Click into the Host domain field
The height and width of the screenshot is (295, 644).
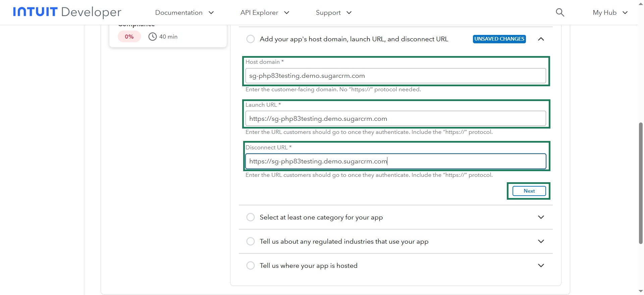tap(395, 76)
